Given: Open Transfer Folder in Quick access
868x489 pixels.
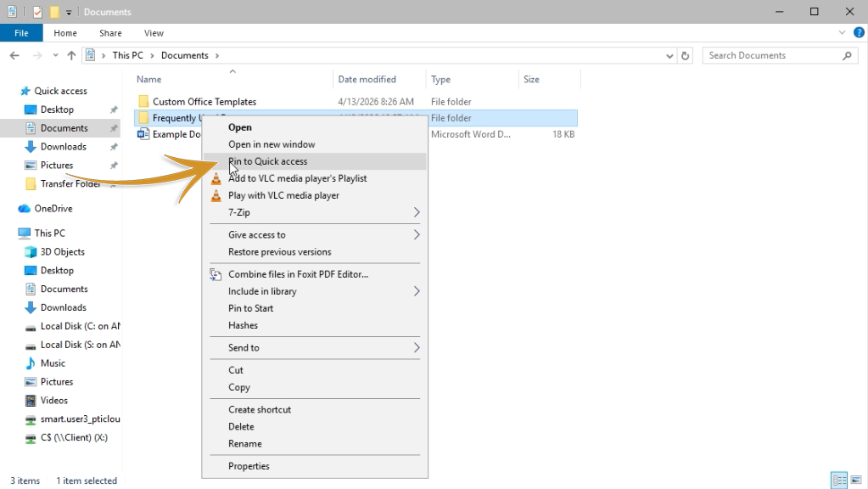Looking at the screenshot, I should tap(70, 184).
